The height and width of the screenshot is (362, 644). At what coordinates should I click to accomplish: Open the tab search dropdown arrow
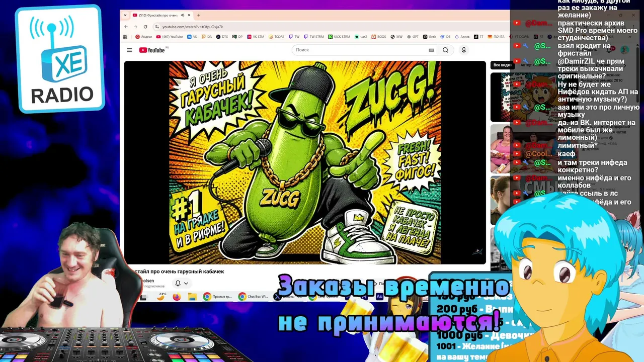[125, 15]
